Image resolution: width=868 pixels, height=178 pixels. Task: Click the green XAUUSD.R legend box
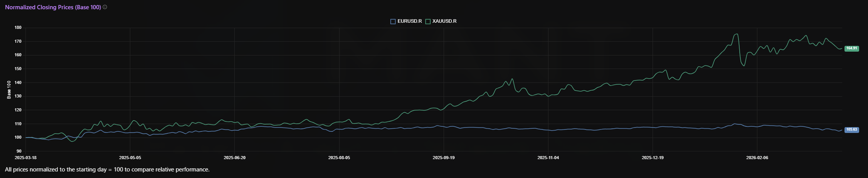pos(428,21)
